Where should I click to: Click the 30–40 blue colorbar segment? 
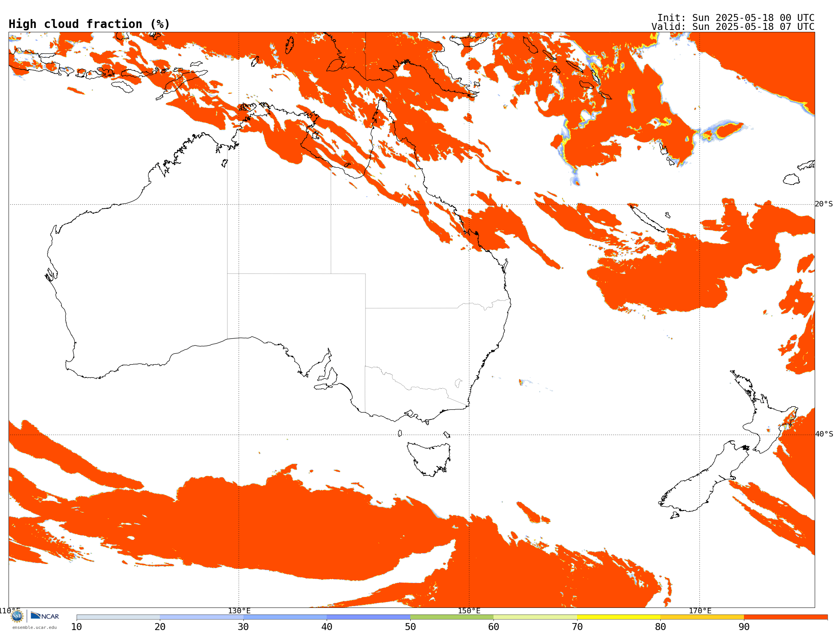point(285,617)
